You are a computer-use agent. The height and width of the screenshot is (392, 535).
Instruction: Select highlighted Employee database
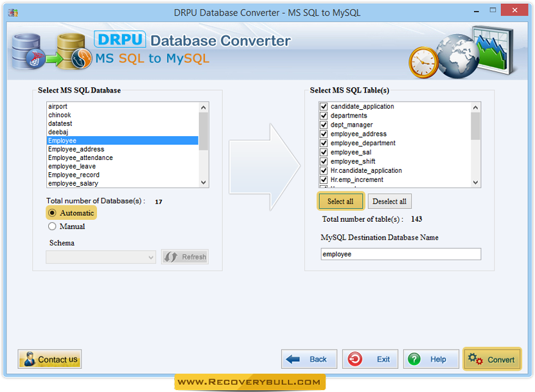pyautogui.click(x=123, y=141)
